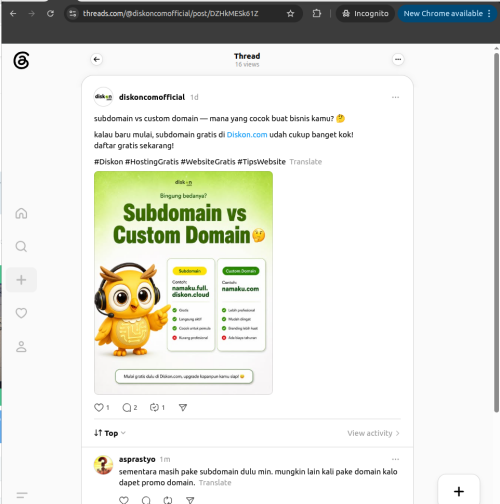Click diskoncomofficial profile avatar

tap(103, 97)
